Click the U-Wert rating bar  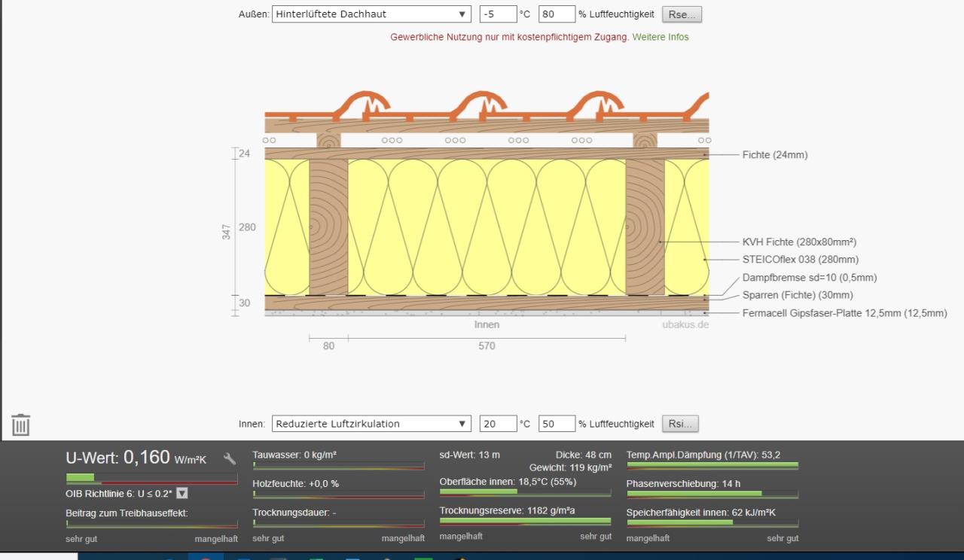[x=151, y=478]
